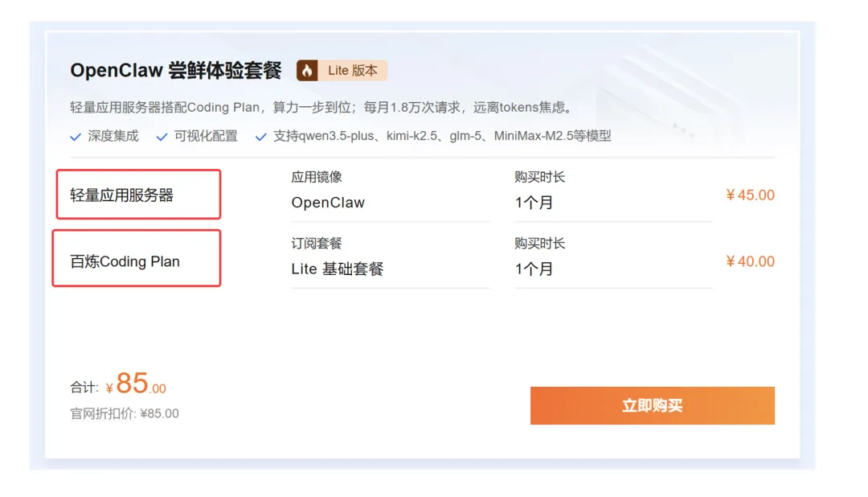Click the 合计 ¥85.00 total amount
The image size is (868, 497).
point(118,384)
